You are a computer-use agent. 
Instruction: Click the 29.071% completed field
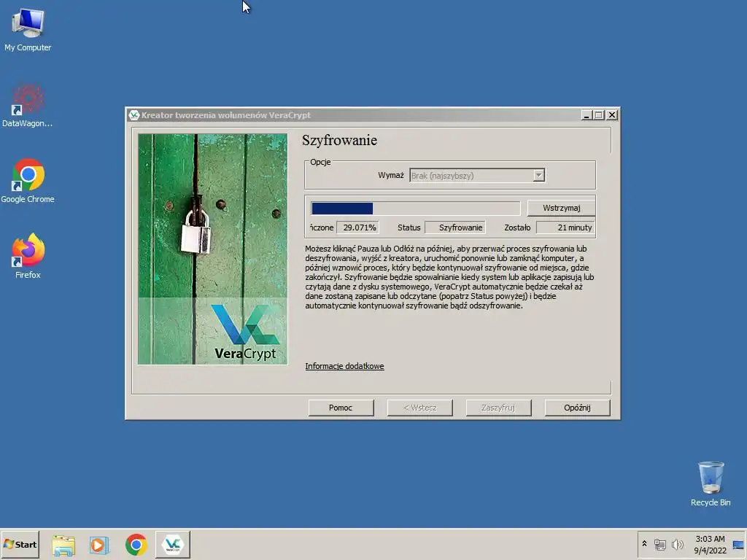click(x=357, y=227)
